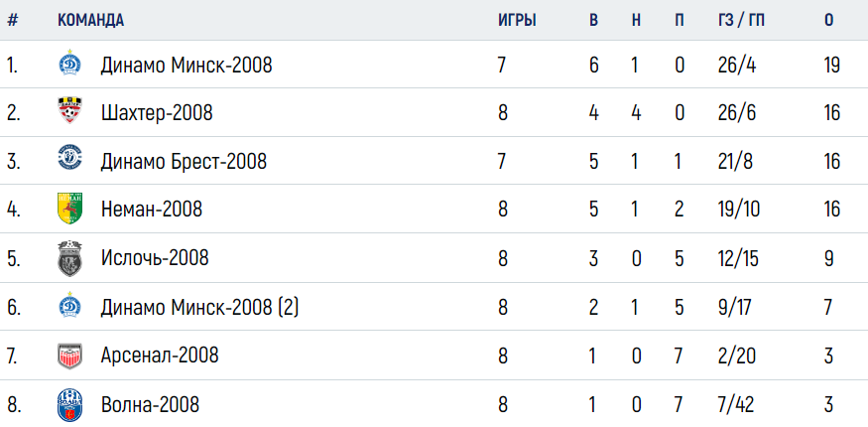This screenshot has width=868, height=427.
Task: Click the Динамо Минск-2008 (2) logo in row 6
Action: [x=69, y=305]
